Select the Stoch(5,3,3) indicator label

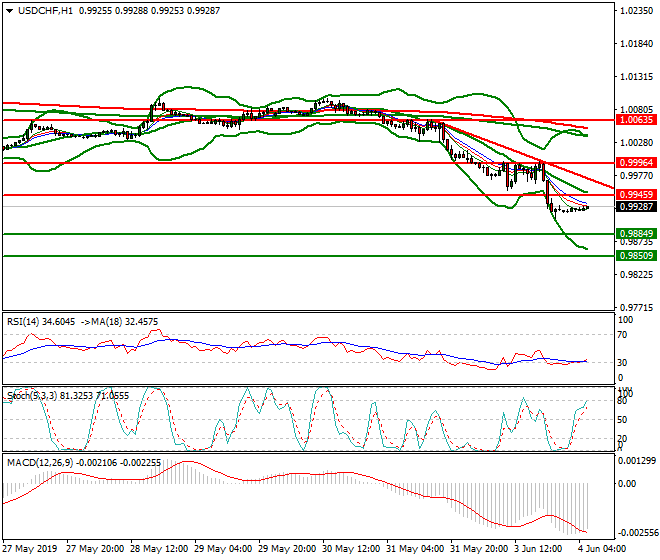click(x=33, y=396)
